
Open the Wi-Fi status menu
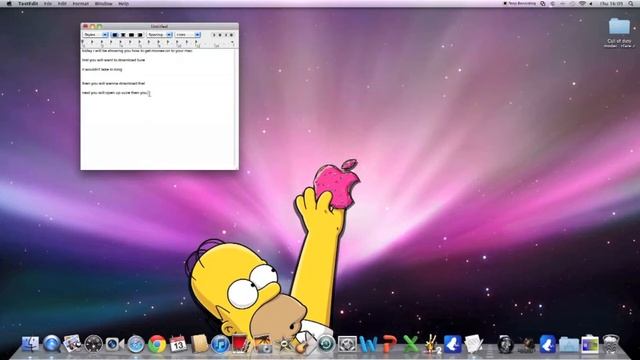point(582,4)
